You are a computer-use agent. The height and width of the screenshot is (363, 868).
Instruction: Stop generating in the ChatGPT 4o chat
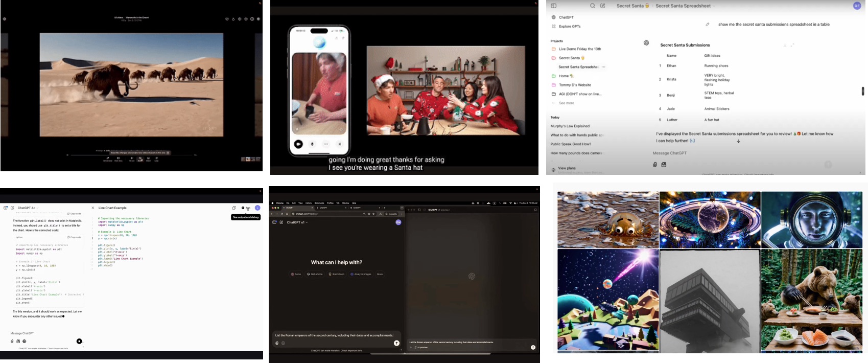tap(79, 341)
